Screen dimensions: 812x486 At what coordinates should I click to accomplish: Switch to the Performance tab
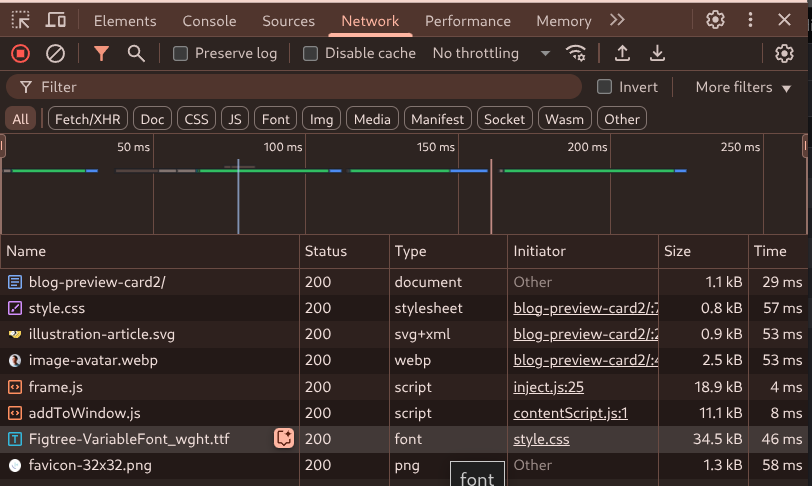[468, 21]
